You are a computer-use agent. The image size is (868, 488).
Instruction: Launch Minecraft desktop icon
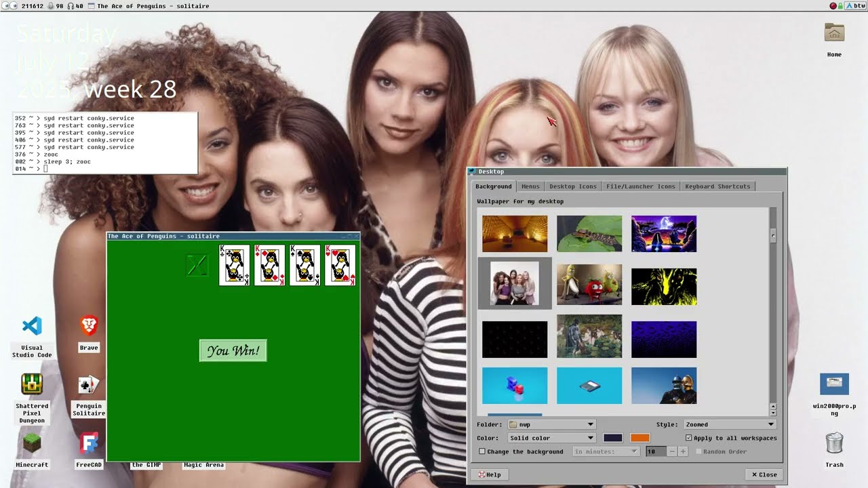(32, 443)
